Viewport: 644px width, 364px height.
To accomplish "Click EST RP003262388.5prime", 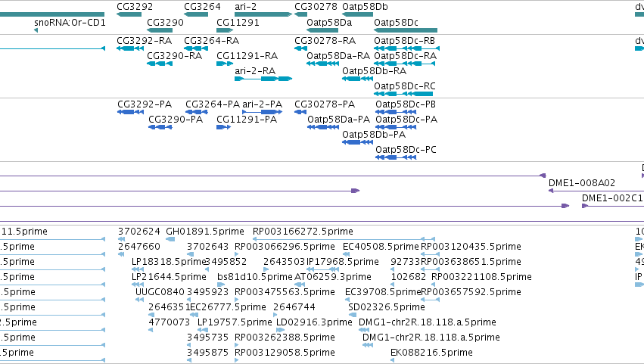I will tap(285, 338).
